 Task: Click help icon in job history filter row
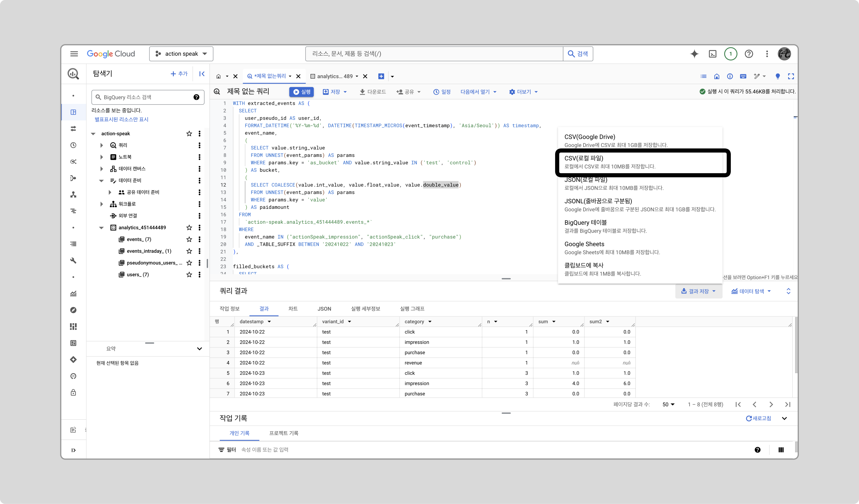(x=757, y=450)
